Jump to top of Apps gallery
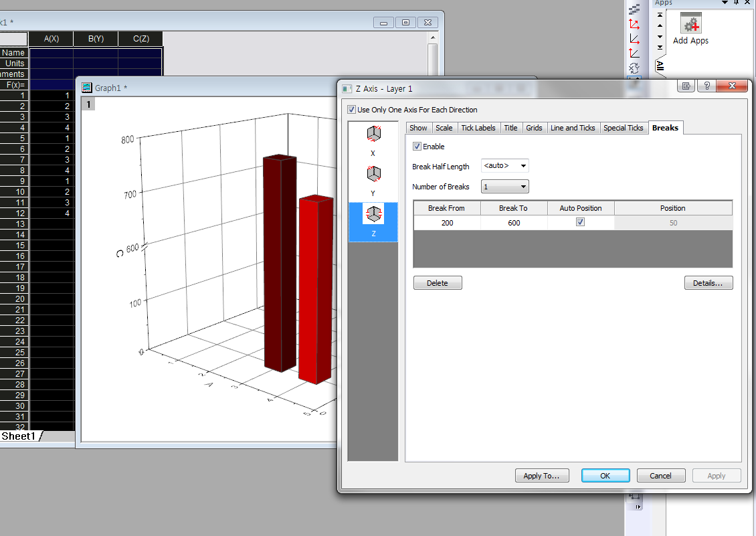This screenshot has width=756, height=536. point(660,15)
